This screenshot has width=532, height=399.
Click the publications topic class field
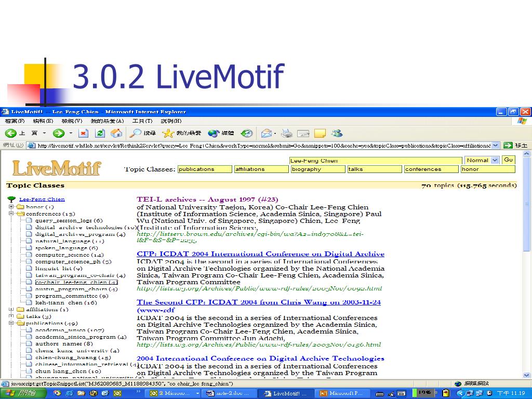tap(205, 169)
